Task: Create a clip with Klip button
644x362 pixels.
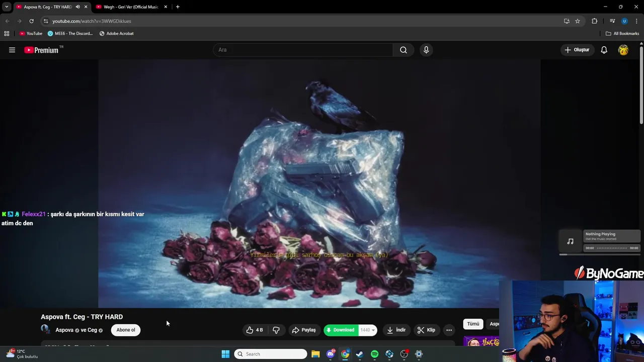Action: tap(427, 330)
